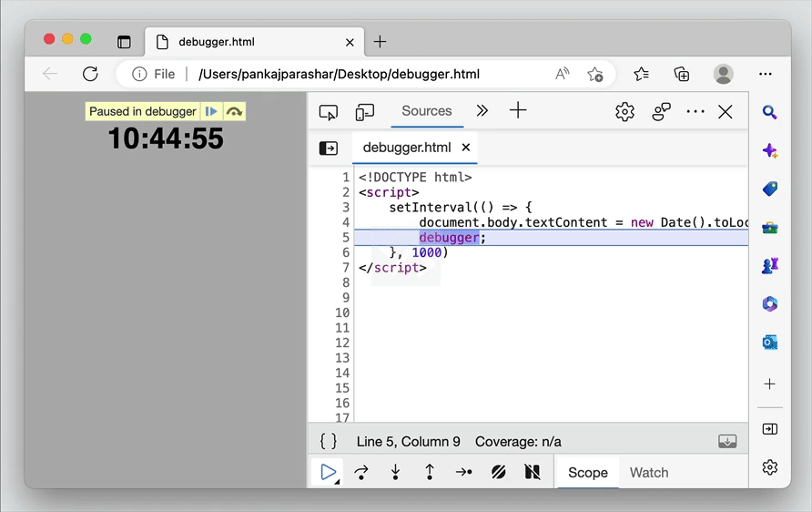Screen dimensions: 812x512
Task: Add this page to favorites
Action: pyautogui.click(x=595, y=74)
